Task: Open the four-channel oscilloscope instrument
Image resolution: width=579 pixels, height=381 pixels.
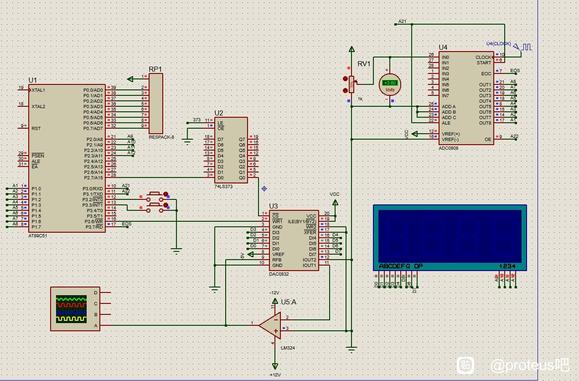Action: click(75, 309)
